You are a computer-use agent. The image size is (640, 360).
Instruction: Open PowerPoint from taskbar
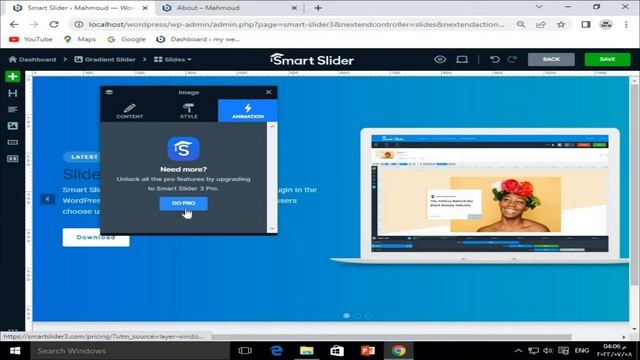368,351
